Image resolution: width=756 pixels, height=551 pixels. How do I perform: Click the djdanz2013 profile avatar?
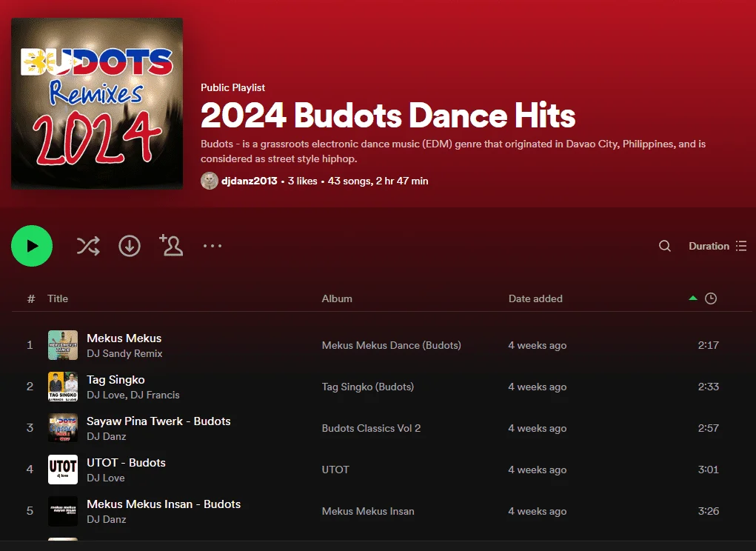(x=210, y=181)
